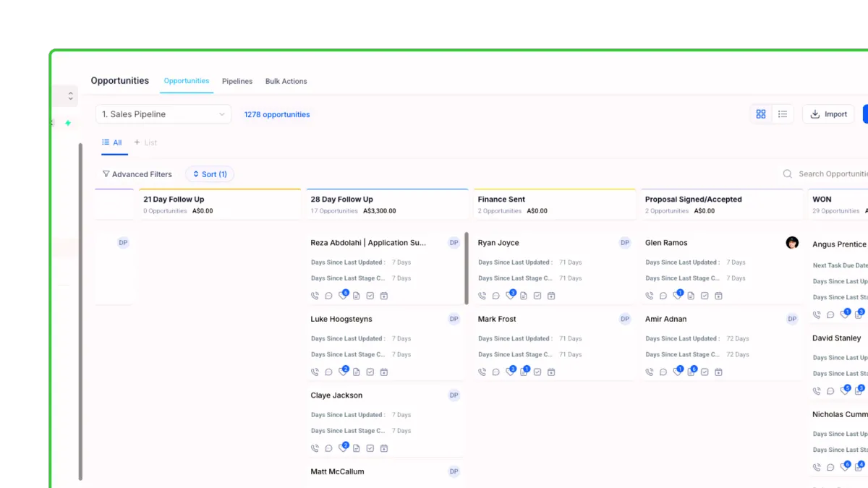The width and height of the screenshot is (868, 488).
Task: Open calendar icon on Ryan Joyce card
Action: click(551, 296)
